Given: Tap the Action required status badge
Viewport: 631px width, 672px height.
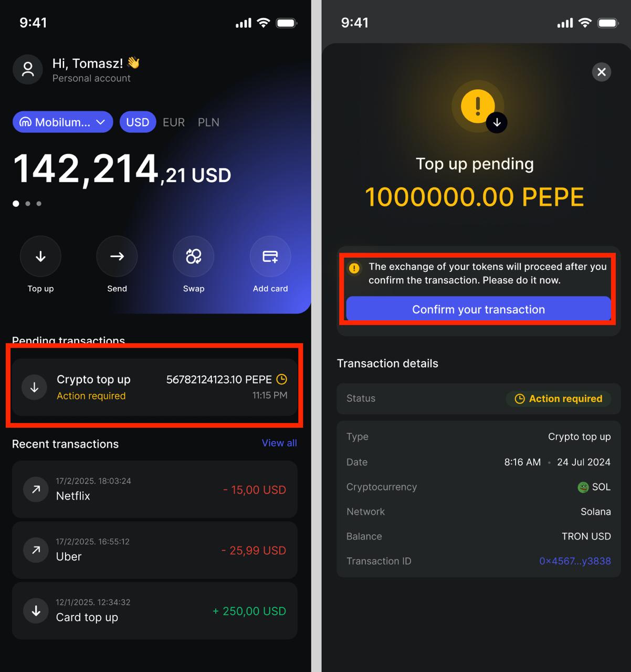Looking at the screenshot, I should [x=558, y=398].
